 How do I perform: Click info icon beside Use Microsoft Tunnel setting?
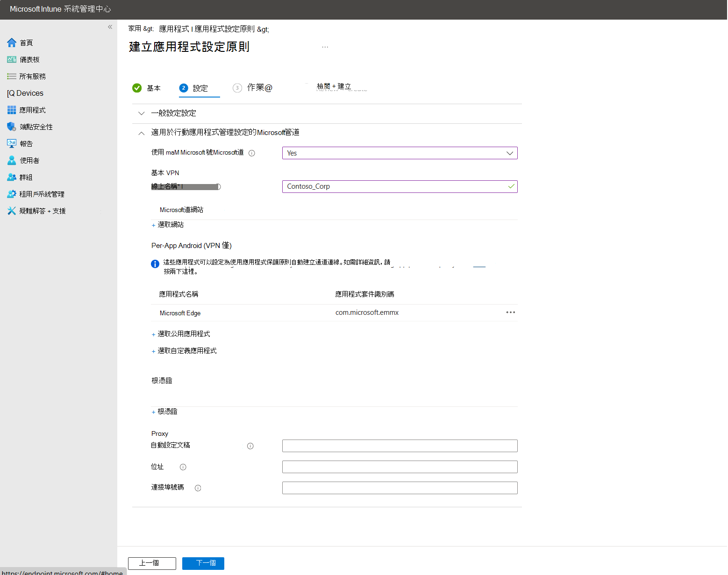pyautogui.click(x=252, y=153)
